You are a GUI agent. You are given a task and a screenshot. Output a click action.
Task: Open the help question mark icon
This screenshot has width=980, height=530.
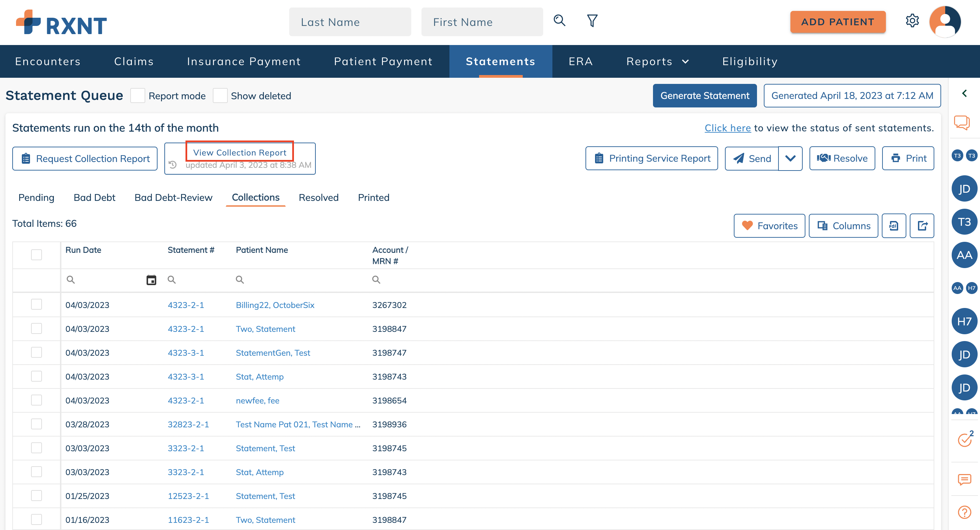pos(964,512)
